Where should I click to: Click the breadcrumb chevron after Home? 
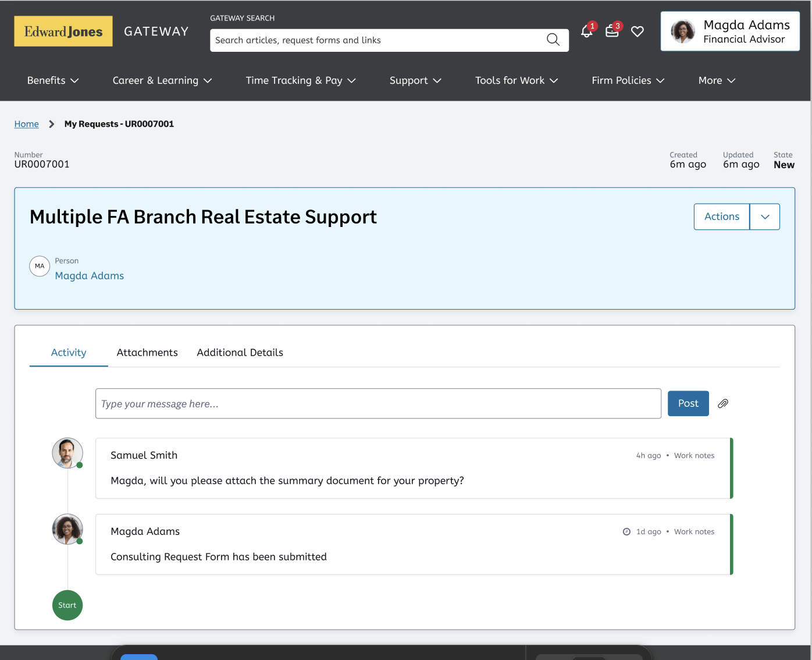52,124
